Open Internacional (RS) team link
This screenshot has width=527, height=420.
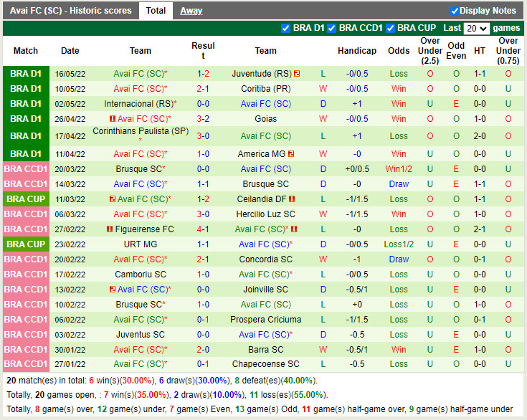coord(139,104)
